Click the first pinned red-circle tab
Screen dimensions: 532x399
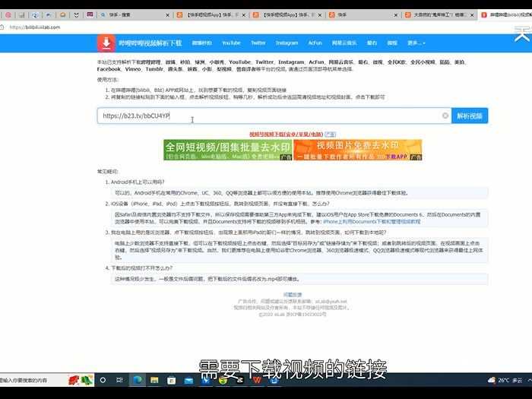(8, 14)
